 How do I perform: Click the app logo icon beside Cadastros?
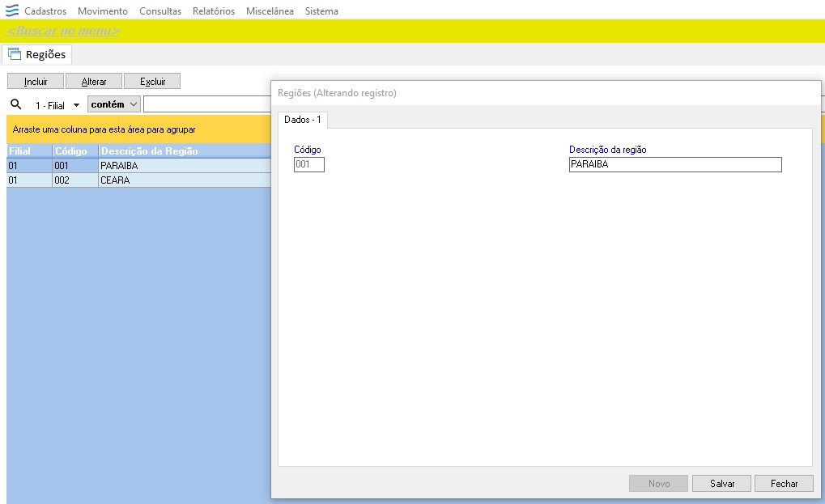coord(11,11)
